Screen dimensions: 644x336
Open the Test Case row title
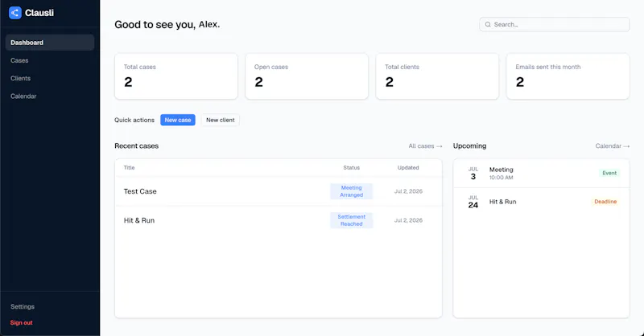click(x=140, y=191)
